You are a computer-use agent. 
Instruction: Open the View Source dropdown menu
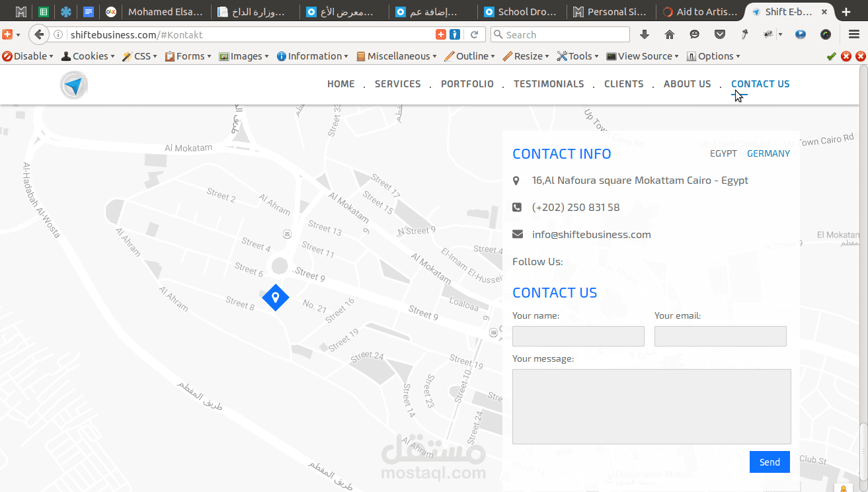(x=643, y=56)
